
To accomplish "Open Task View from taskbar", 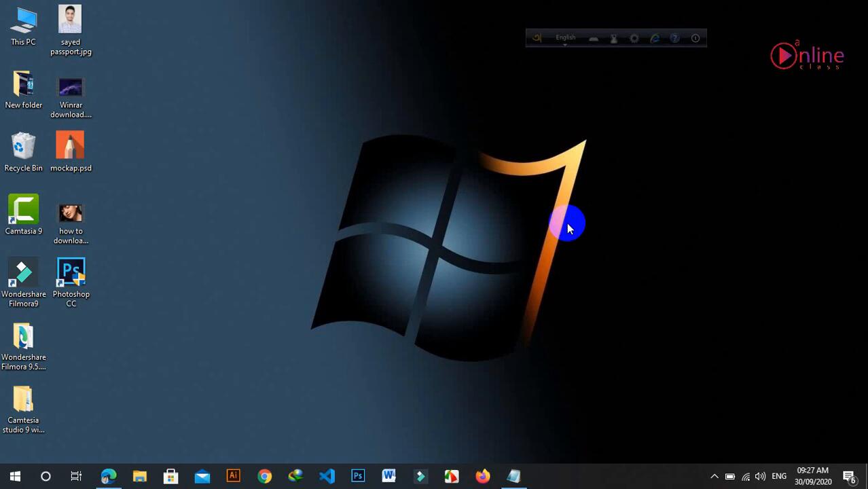I will (76, 476).
